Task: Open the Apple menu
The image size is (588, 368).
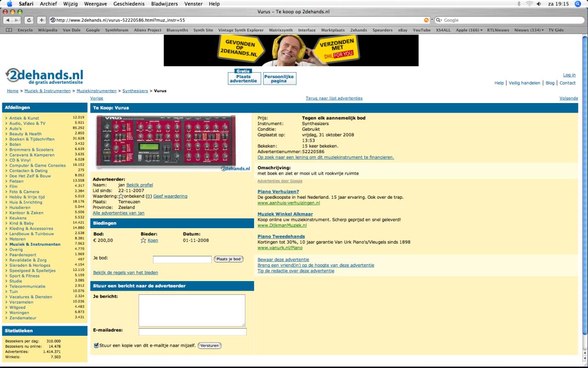Action: coord(9,4)
